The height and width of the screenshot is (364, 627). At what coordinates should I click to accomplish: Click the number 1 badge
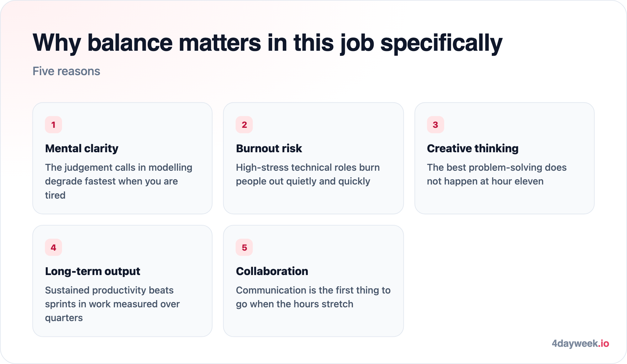[x=53, y=125]
